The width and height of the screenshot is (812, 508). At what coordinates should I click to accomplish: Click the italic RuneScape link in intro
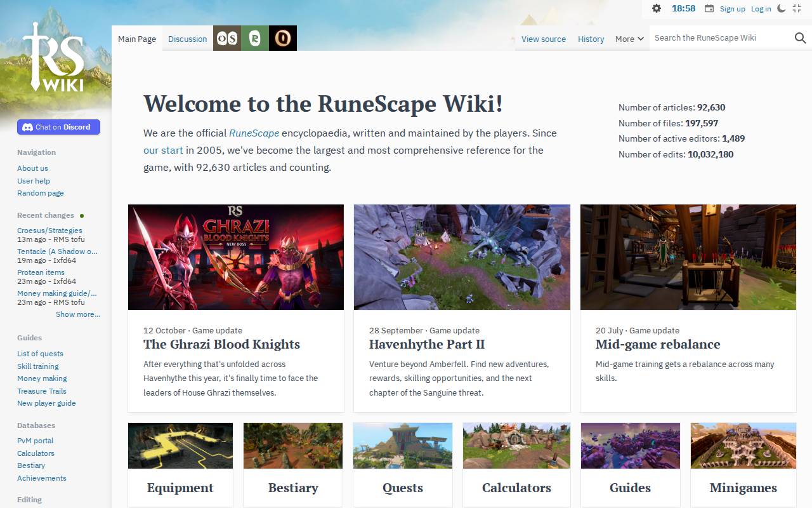[254, 133]
